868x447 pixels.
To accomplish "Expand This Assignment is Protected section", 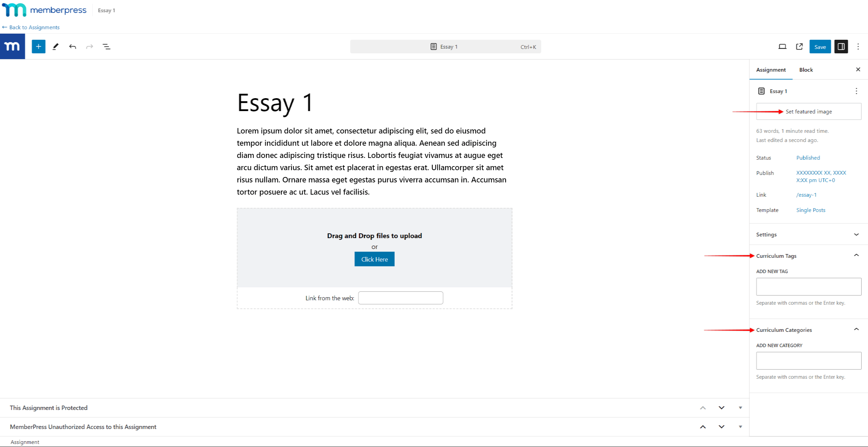I will point(740,407).
